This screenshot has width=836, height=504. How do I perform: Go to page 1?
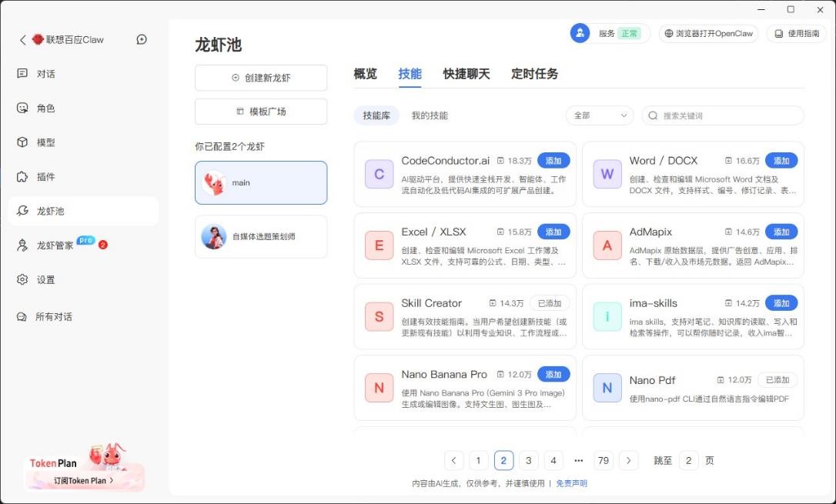(478, 460)
